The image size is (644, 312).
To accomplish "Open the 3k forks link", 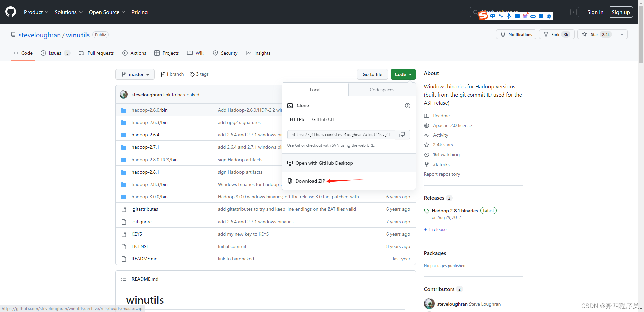I will click(437, 164).
